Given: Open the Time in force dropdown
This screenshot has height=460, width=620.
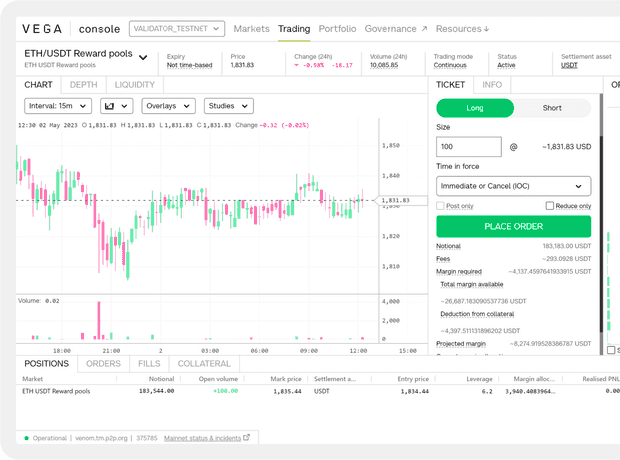Looking at the screenshot, I should 514,186.
